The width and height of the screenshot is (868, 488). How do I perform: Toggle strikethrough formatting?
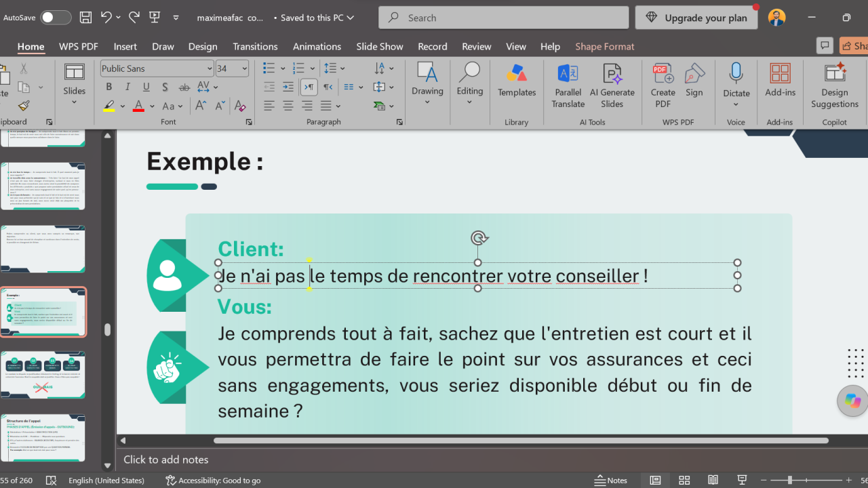coord(184,87)
